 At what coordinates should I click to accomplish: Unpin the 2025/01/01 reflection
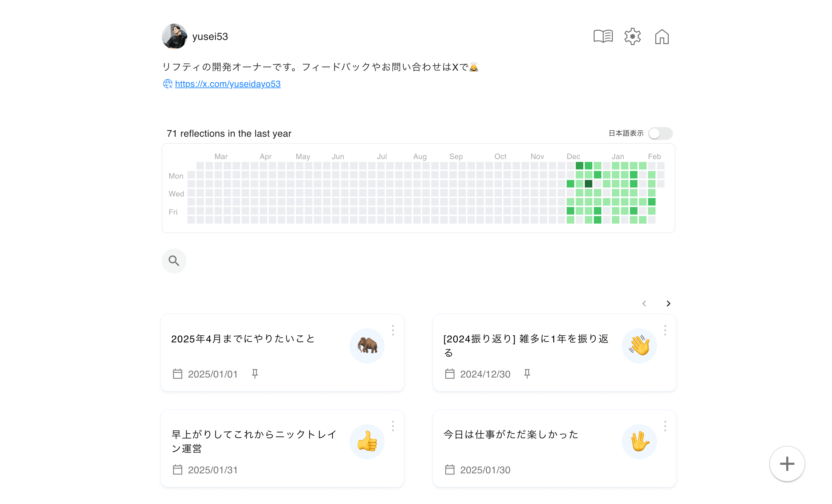point(255,374)
